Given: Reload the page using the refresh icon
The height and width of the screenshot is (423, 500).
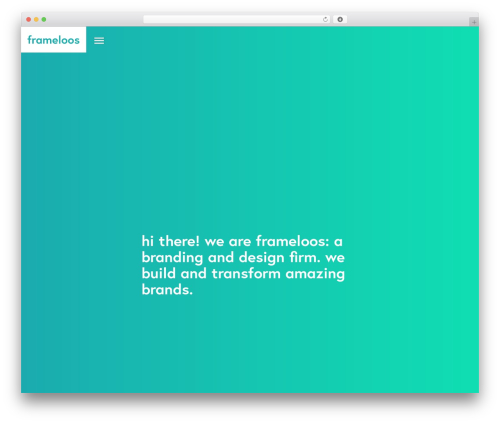Looking at the screenshot, I should tap(325, 19).
